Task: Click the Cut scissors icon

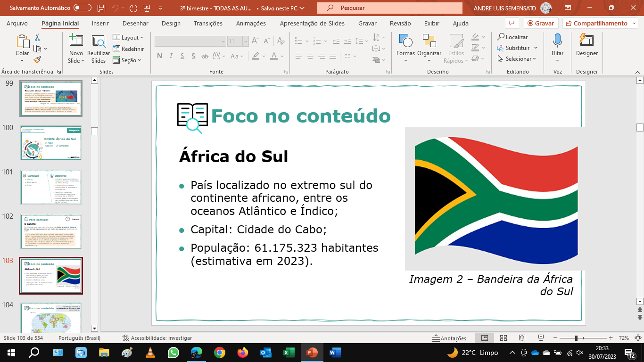Action: (37, 38)
